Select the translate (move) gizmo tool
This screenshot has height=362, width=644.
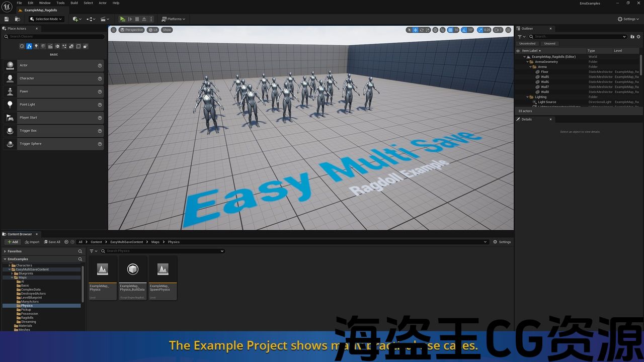(415, 30)
